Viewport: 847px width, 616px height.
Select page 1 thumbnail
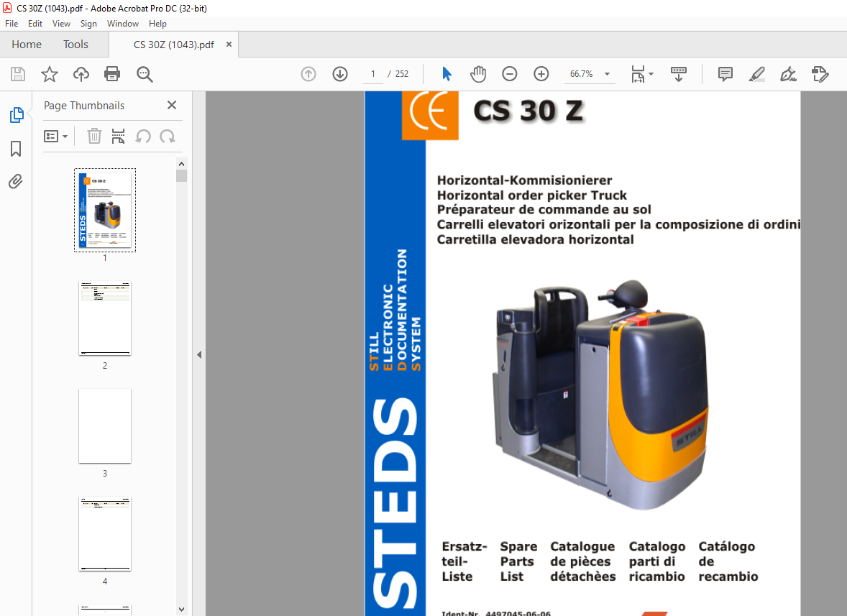coord(105,210)
